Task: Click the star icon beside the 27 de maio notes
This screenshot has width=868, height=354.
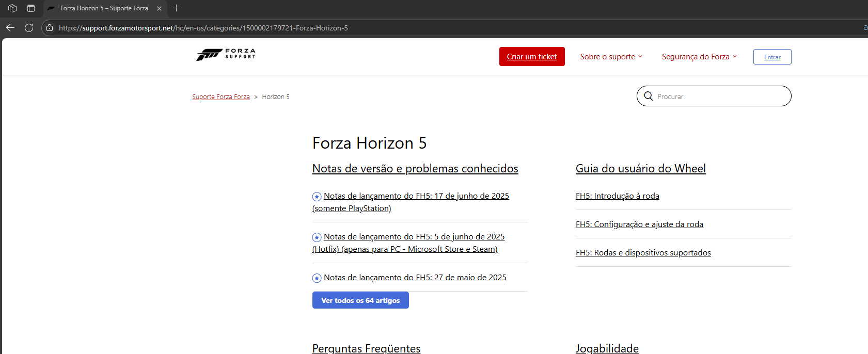Action: tap(317, 278)
